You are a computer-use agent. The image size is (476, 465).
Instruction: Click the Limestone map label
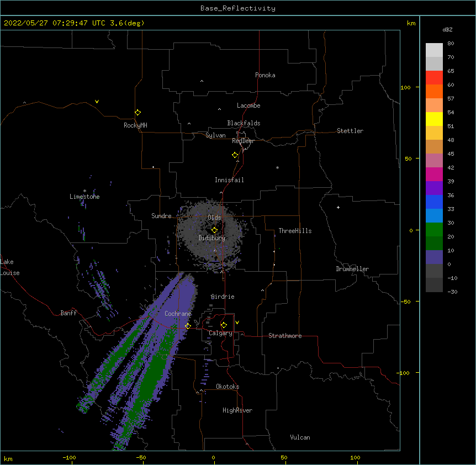(x=84, y=197)
